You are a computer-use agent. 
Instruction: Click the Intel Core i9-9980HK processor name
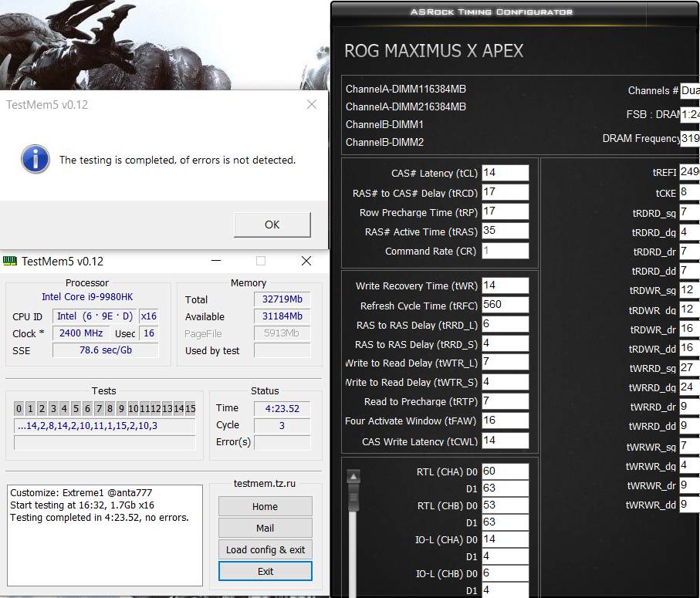point(87,297)
